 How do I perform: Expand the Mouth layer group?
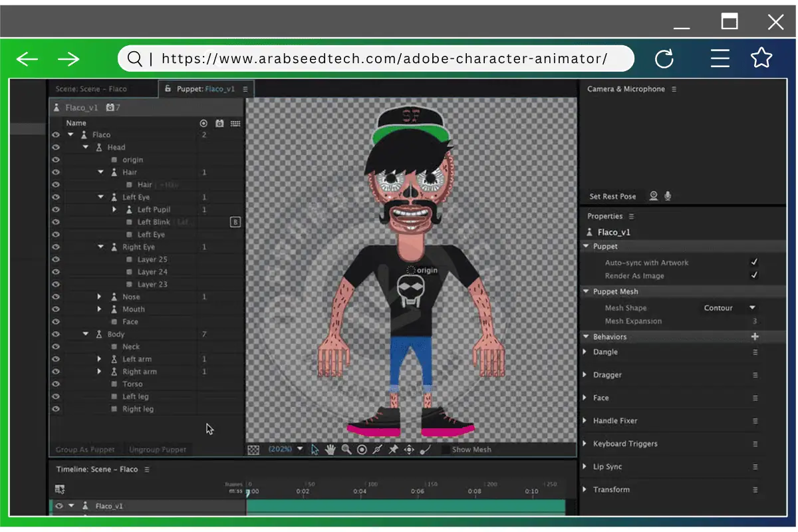point(98,309)
